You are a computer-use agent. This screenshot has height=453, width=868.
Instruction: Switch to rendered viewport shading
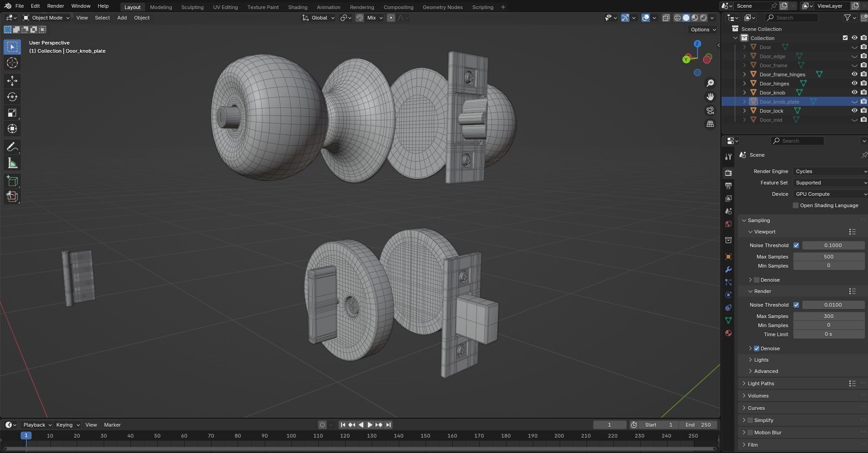(703, 18)
